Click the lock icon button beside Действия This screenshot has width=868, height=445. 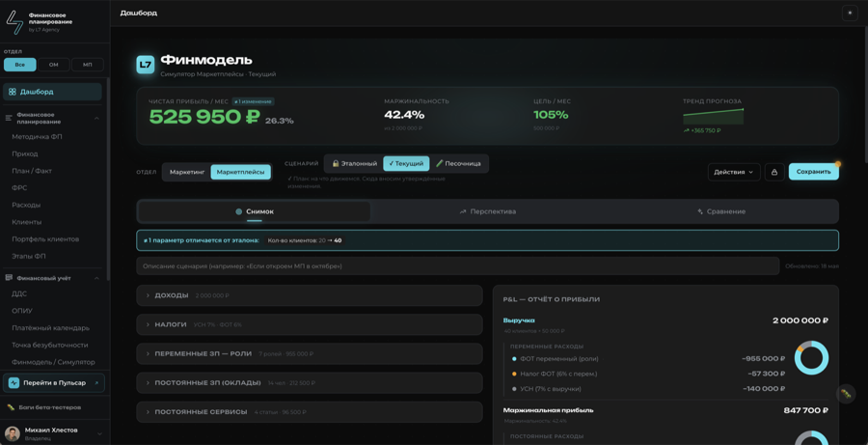tap(773, 172)
